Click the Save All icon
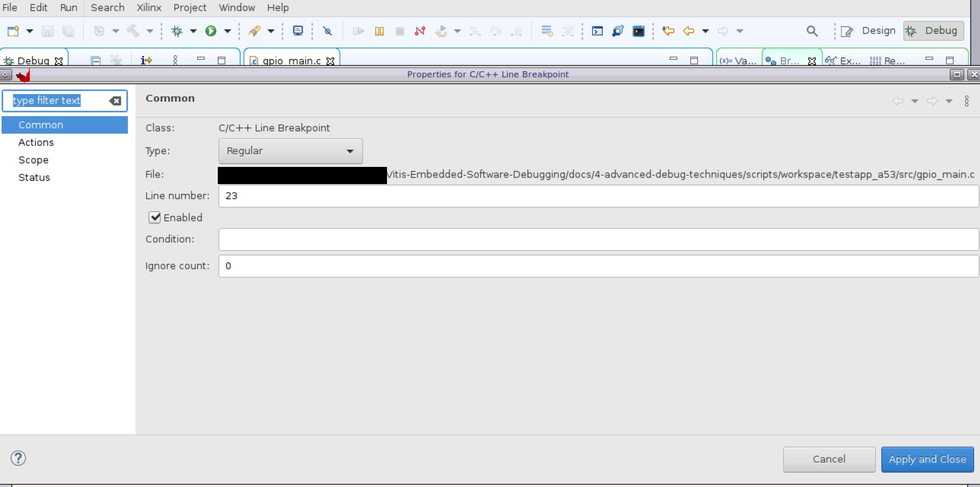Viewport: 980px width, 487px height. pos(68,31)
